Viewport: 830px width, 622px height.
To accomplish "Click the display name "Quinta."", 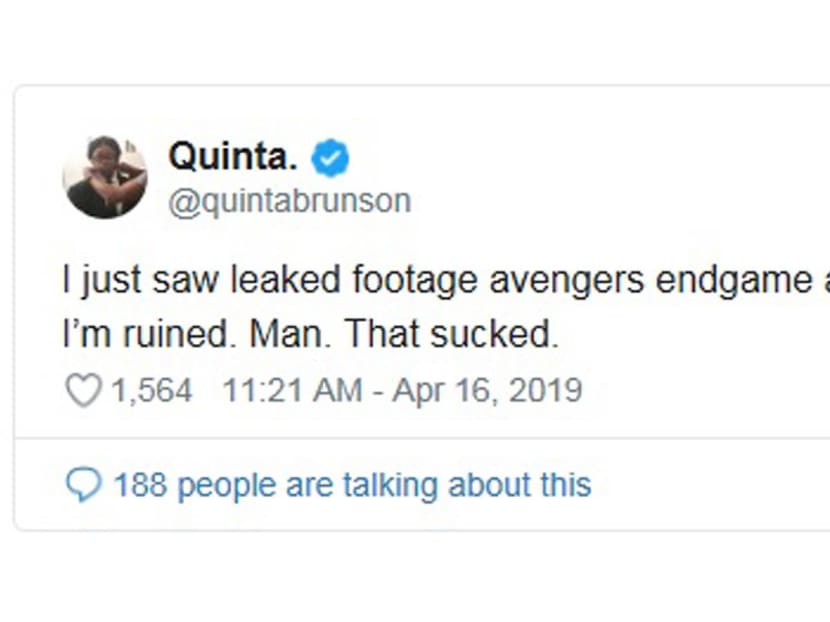I will coord(234,157).
